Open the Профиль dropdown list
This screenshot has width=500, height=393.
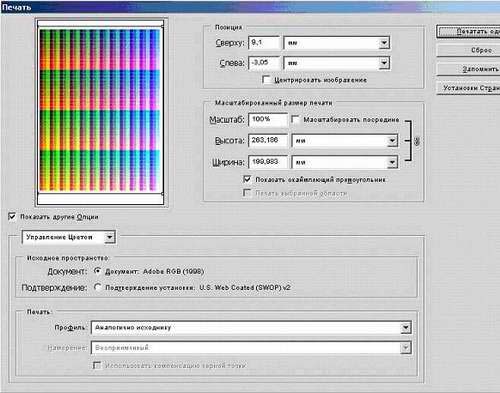(251, 328)
